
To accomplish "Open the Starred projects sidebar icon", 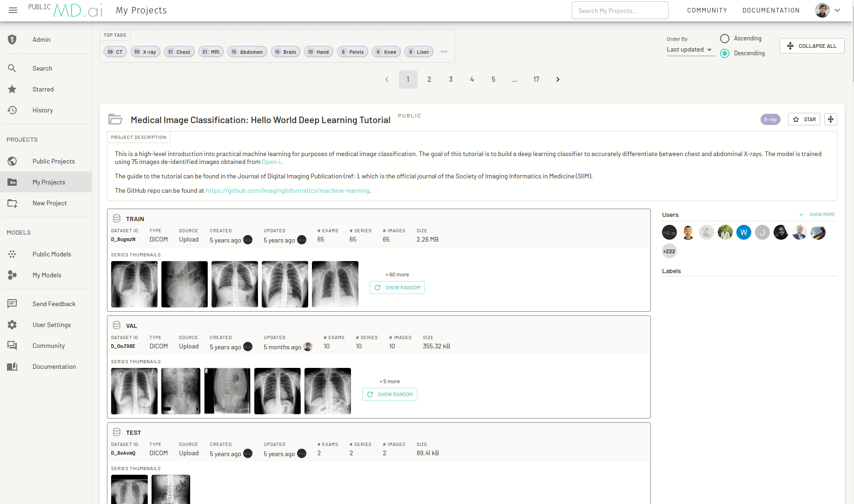I will (x=12, y=89).
